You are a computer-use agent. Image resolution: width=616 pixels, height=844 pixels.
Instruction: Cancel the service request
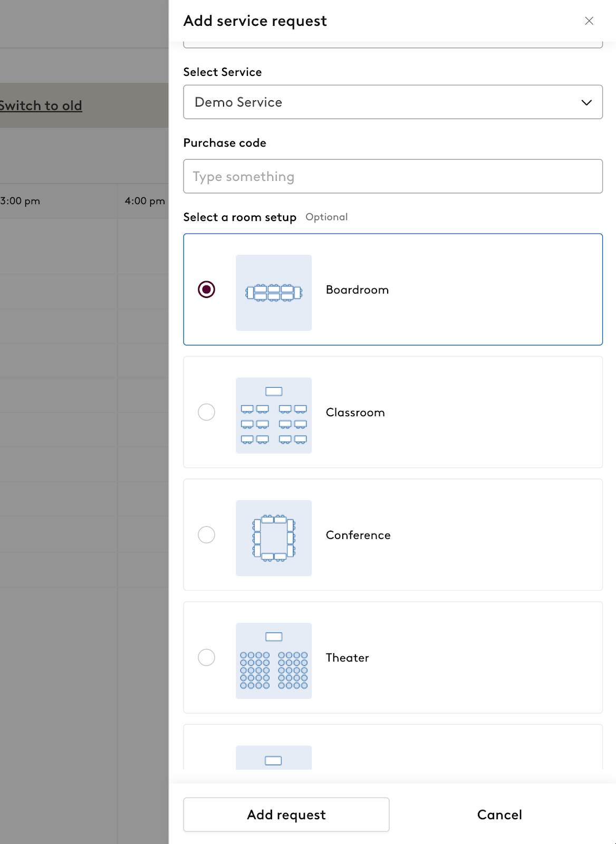499,814
